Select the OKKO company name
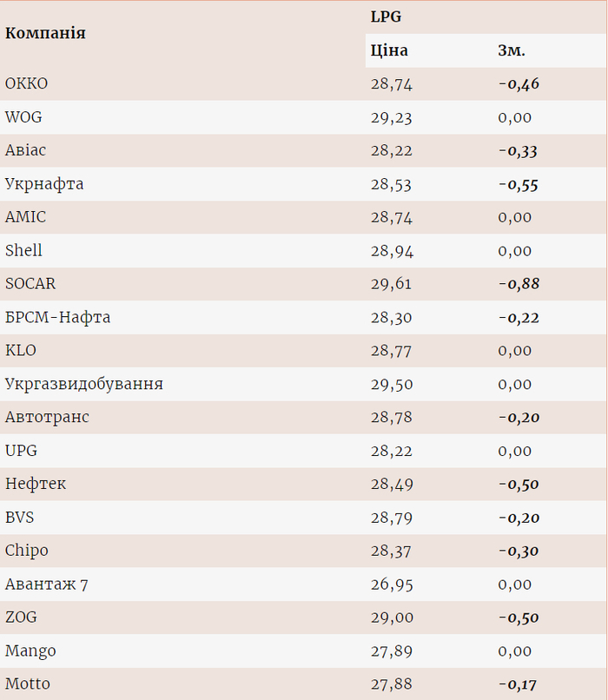Viewport: 608px width, 700px height. coord(27,84)
